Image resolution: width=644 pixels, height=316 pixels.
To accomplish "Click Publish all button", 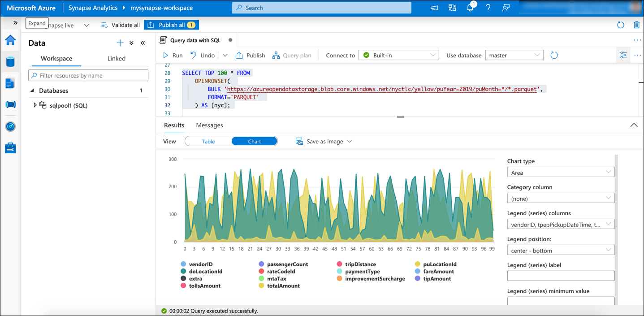I will pos(171,25).
